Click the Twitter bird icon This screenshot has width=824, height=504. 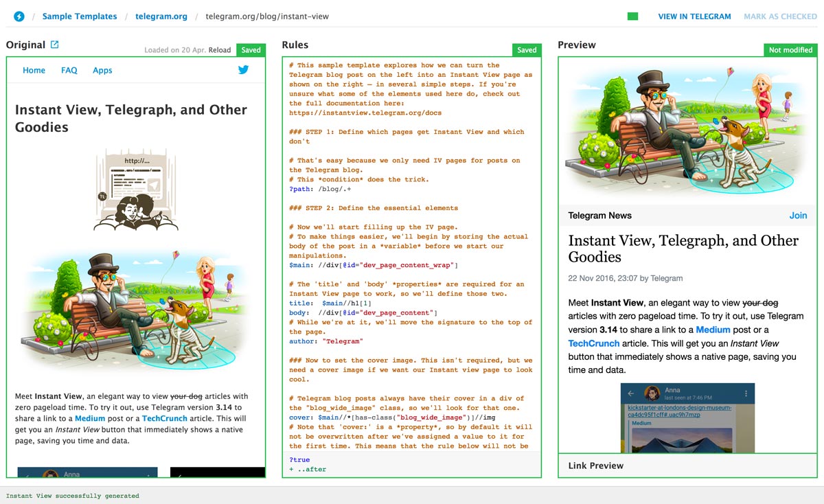243,70
